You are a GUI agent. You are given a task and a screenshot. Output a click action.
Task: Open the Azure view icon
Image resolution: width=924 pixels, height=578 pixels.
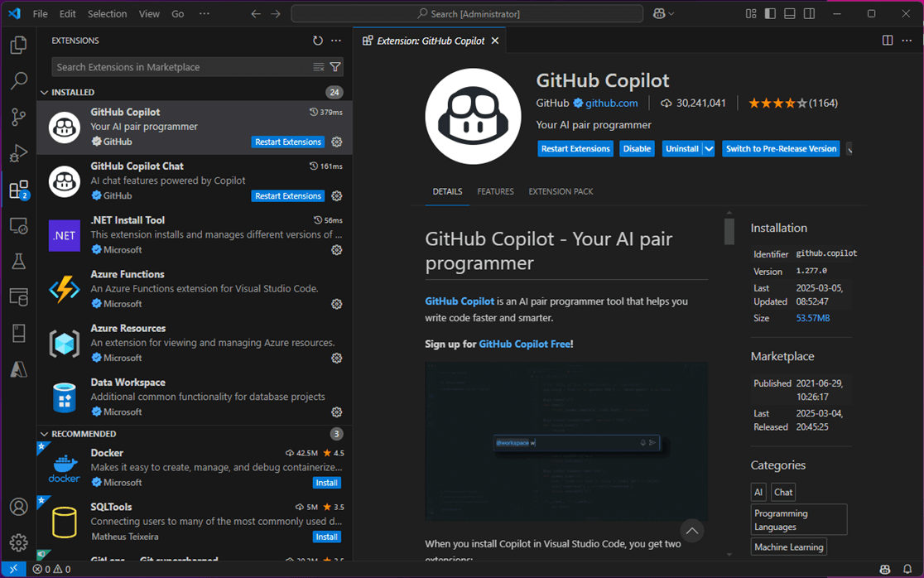pyautogui.click(x=18, y=369)
